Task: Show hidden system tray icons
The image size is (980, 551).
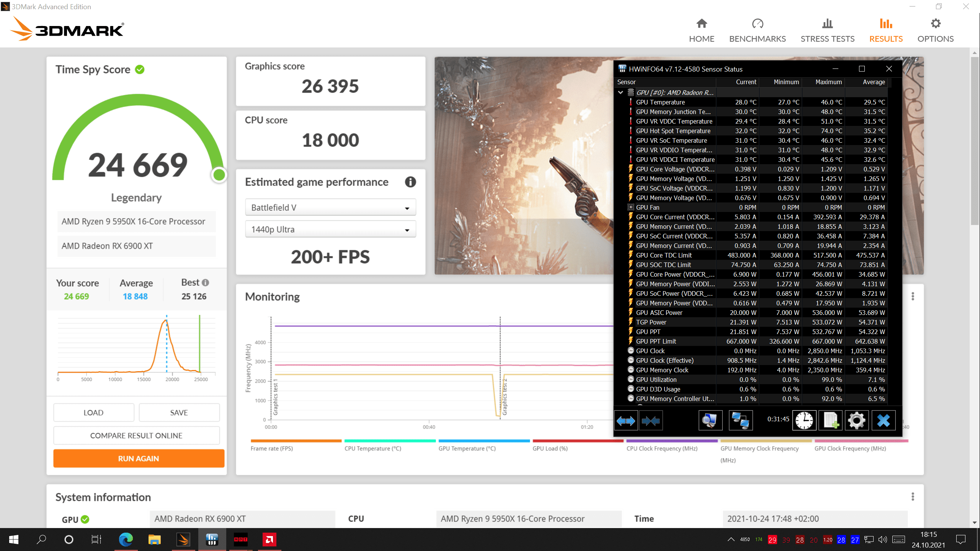Action: (731, 540)
